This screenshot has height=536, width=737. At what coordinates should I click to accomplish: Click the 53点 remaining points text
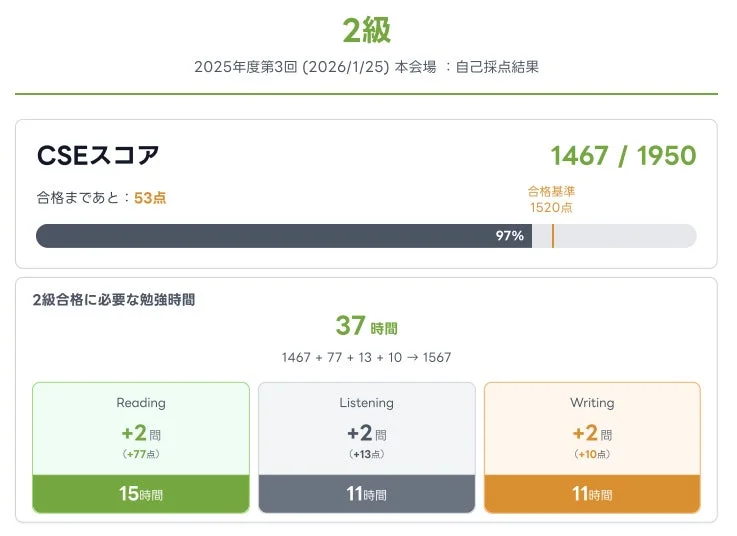click(150, 198)
